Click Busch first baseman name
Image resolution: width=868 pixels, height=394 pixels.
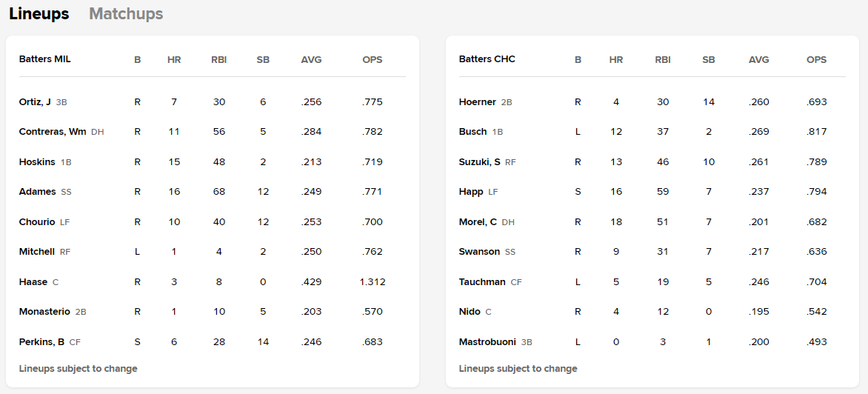click(x=473, y=132)
